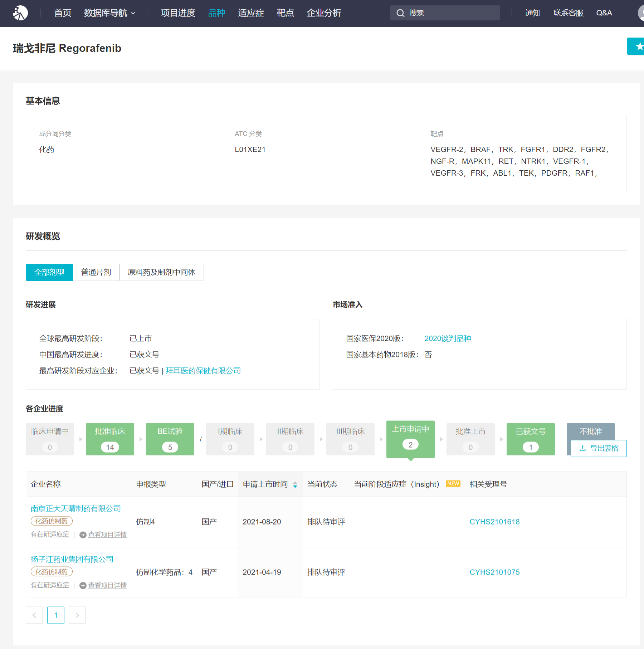Open Q&A link
644x649 pixels.
coord(604,13)
